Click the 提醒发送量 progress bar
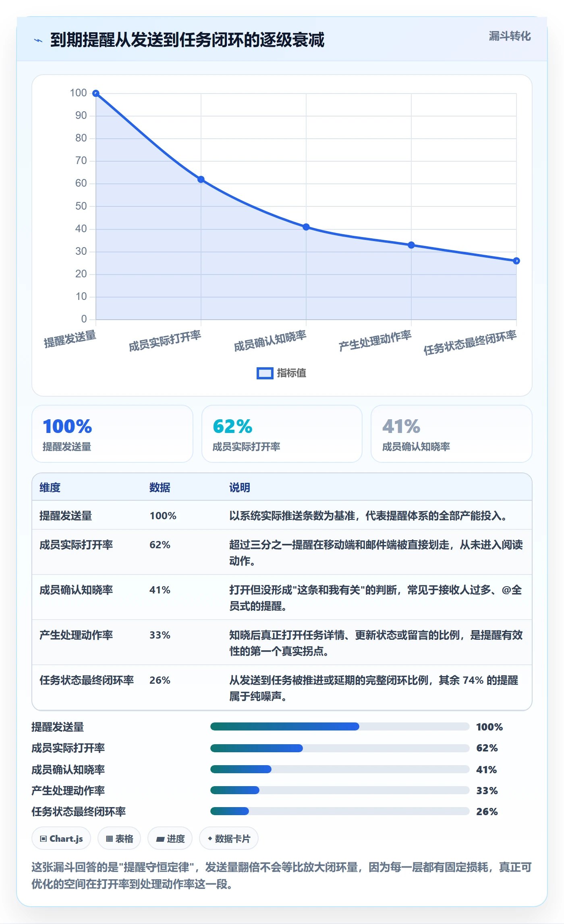The height and width of the screenshot is (924, 564). click(340, 726)
